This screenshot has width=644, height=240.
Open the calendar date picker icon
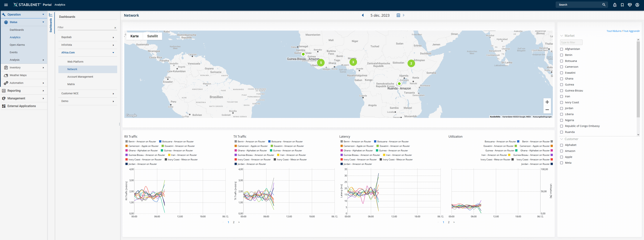click(x=398, y=15)
